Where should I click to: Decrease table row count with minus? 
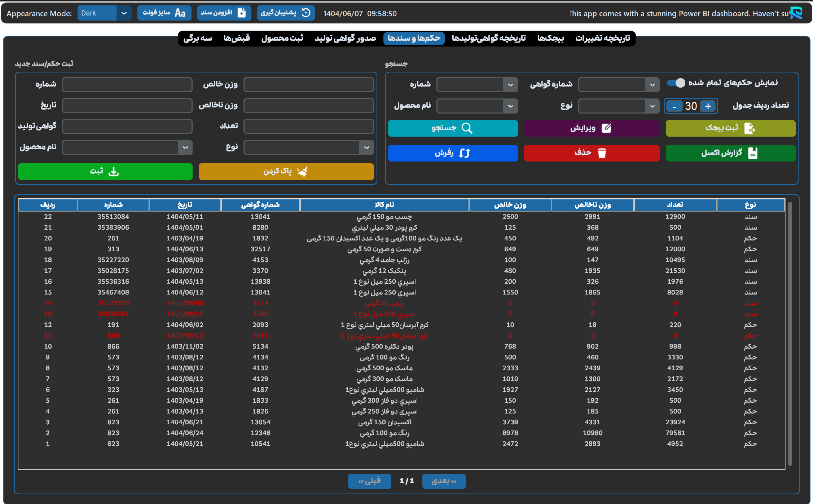click(674, 106)
